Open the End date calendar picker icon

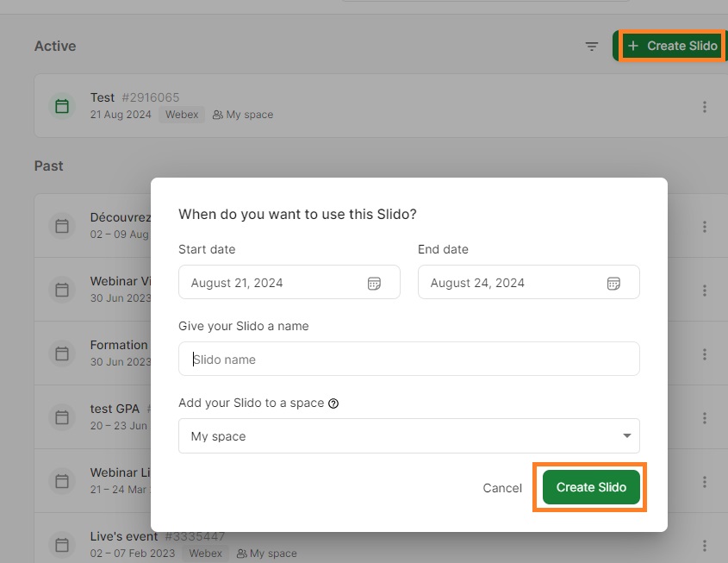point(613,283)
